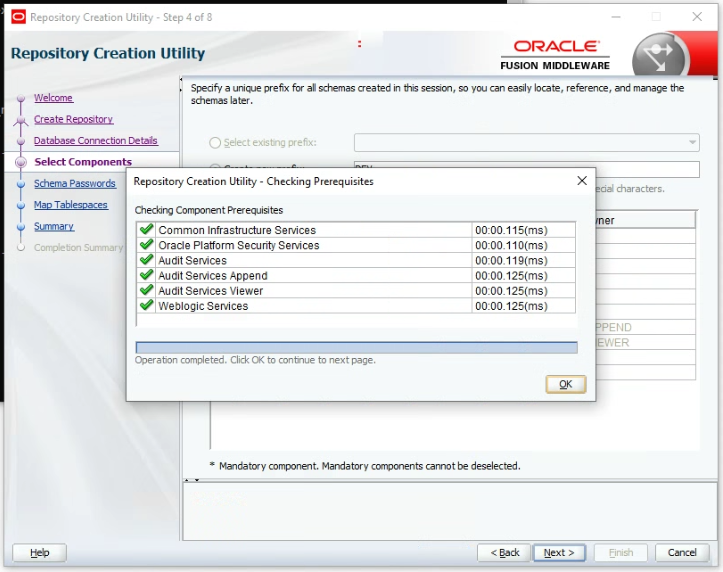This screenshot has width=723, height=572.
Task: Click OK in Checking Prerequisites dialog
Action: [565, 384]
